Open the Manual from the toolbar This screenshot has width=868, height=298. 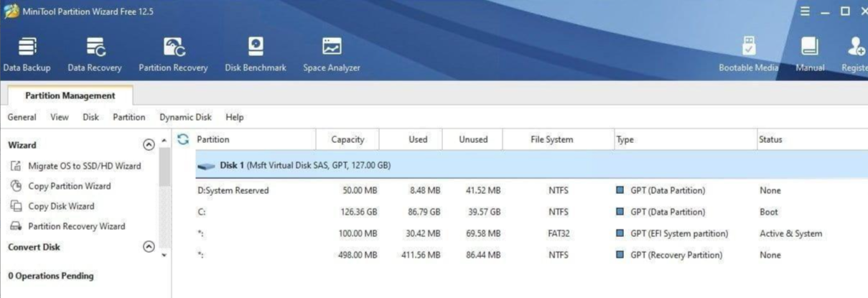(809, 55)
